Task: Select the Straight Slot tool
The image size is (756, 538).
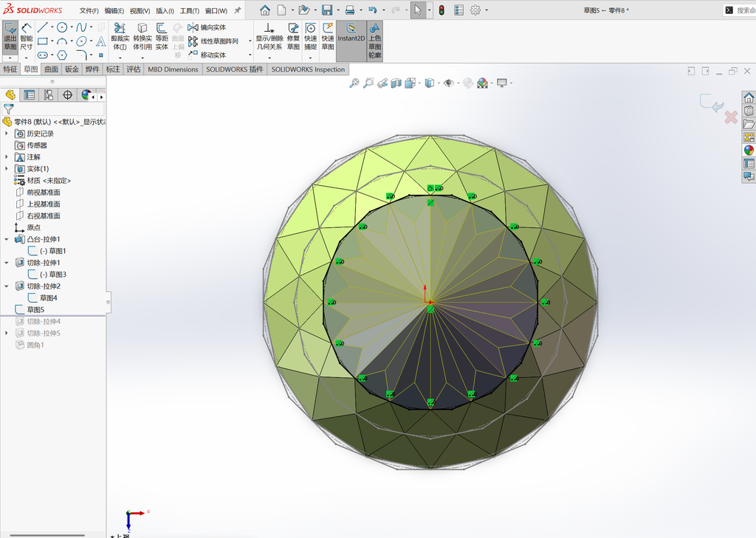Action: pyautogui.click(x=42, y=55)
